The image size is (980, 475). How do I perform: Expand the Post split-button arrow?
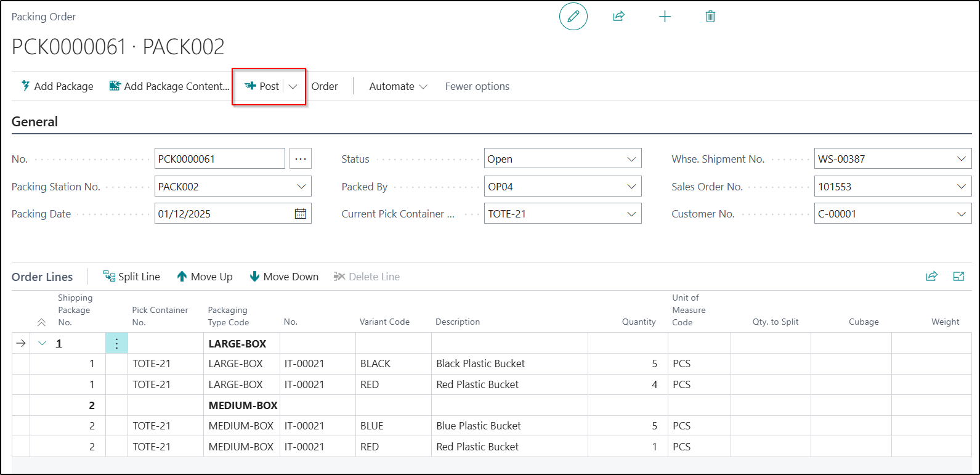[x=293, y=87]
